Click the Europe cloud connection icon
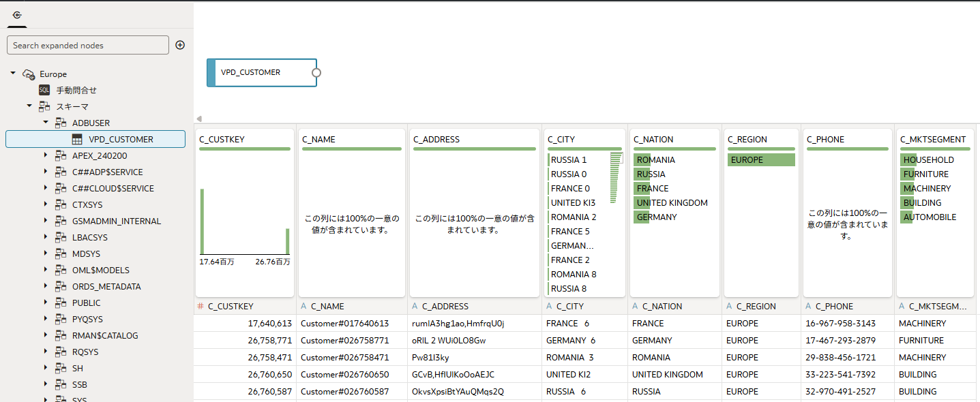 coord(29,74)
